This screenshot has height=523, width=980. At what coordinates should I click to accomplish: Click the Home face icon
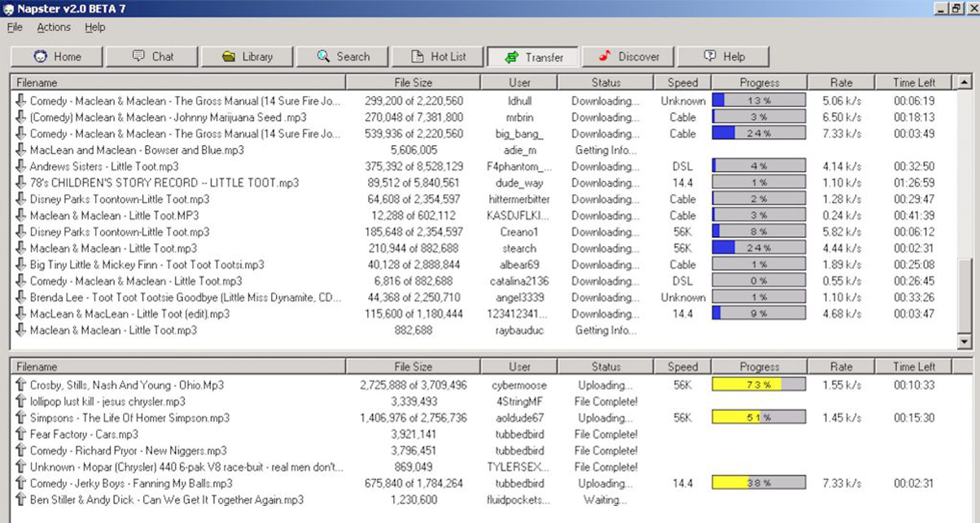coord(40,56)
